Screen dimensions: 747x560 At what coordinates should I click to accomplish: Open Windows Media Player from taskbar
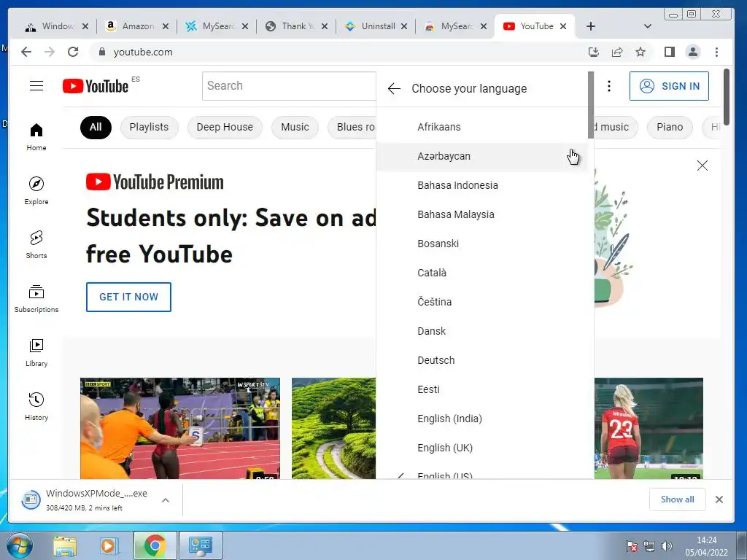click(x=109, y=545)
